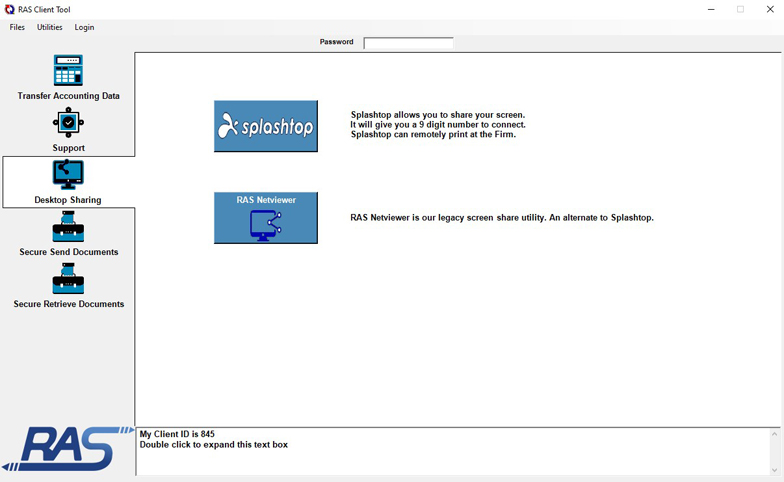
Task: Click the RAS Netviewer legacy description text
Action: click(x=502, y=218)
